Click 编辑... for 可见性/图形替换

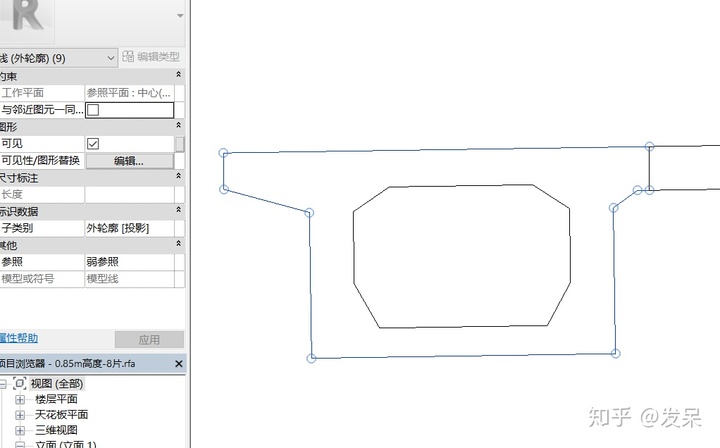coord(129,161)
